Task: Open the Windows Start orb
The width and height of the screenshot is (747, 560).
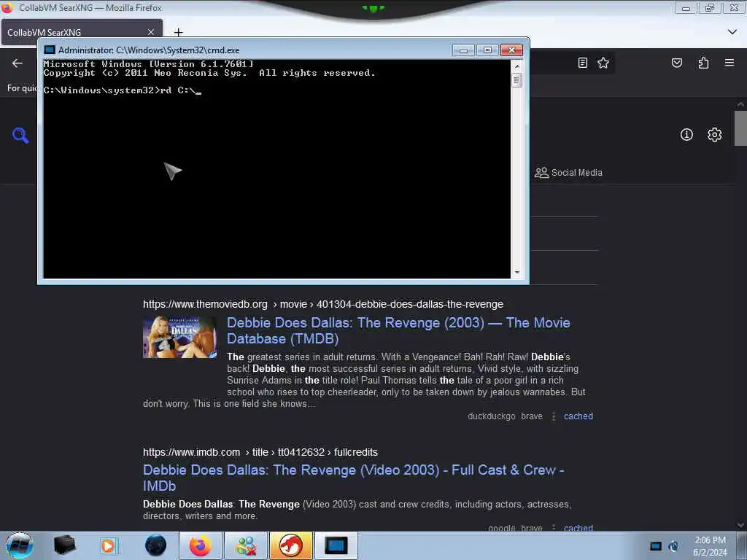Action: point(19,545)
